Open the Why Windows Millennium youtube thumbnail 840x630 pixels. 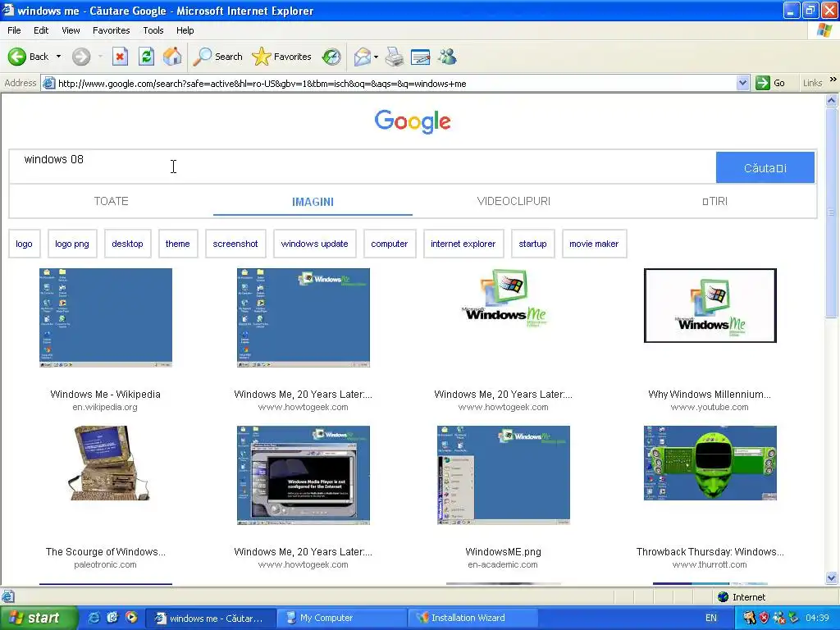(x=710, y=305)
